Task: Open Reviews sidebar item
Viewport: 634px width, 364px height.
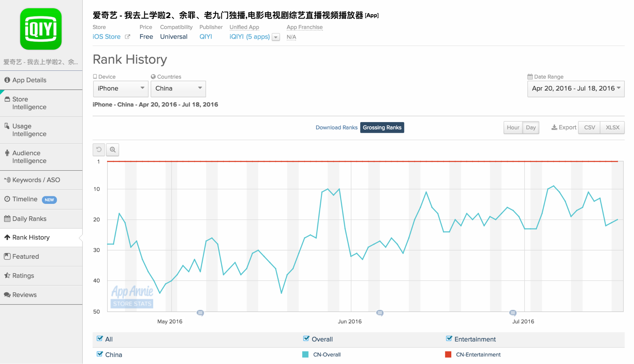Action: pos(24,295)
